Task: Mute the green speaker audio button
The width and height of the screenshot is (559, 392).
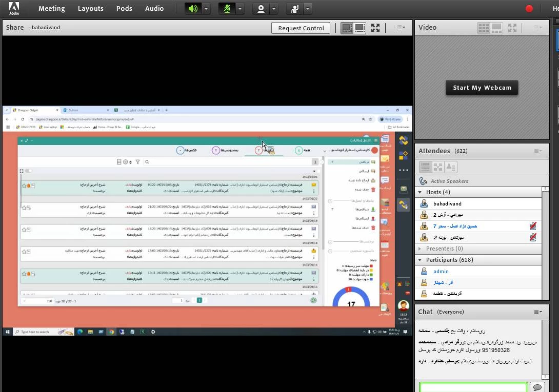Action: (193, 9)
